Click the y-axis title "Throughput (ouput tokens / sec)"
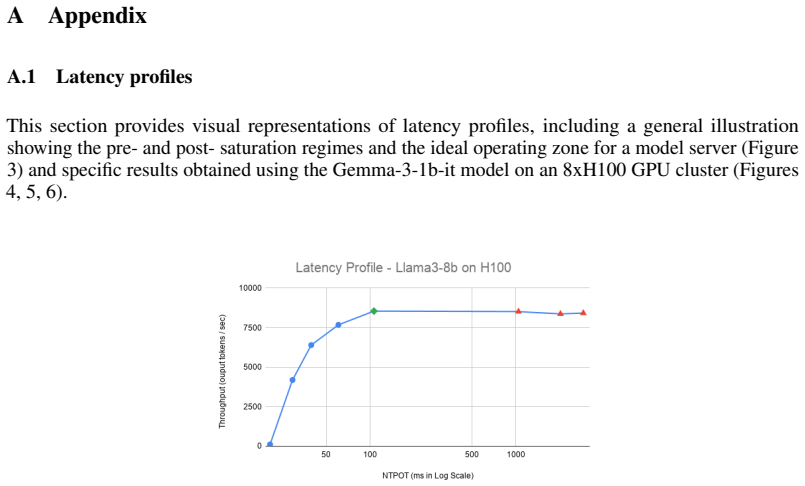The image size is (805, 486). pyautogui.click(x=222, y=372)
